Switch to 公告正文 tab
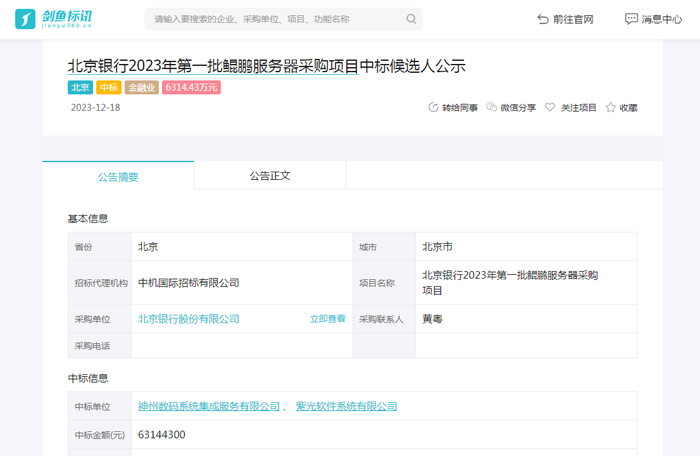The width and height of the screenshot is (700, 456). (x=270, y=176)
